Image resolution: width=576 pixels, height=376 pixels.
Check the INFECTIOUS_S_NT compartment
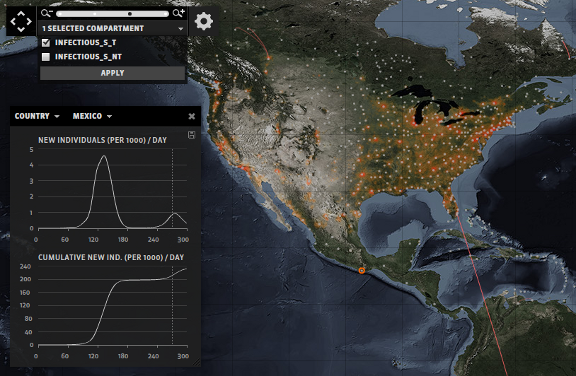46,57
